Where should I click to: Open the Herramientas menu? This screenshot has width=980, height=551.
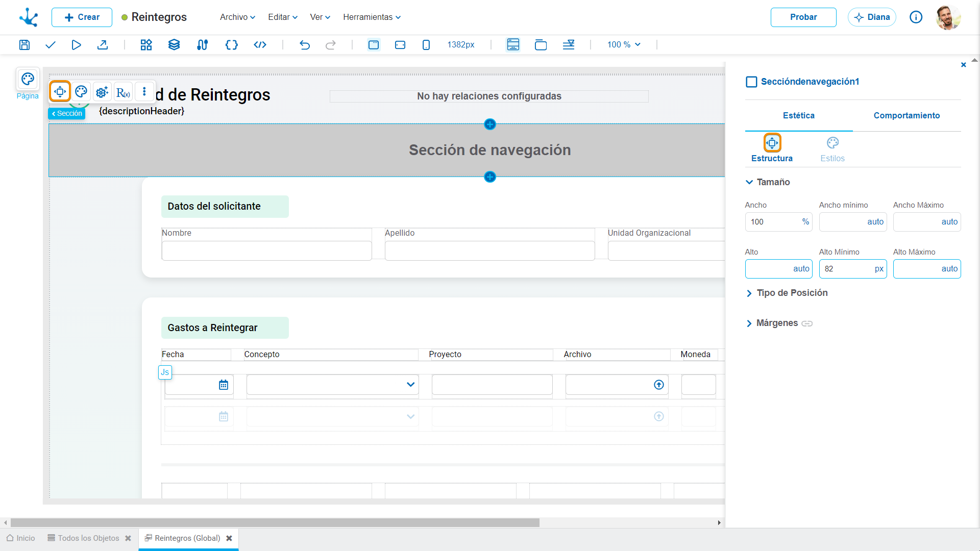click(x=372, y=17)
